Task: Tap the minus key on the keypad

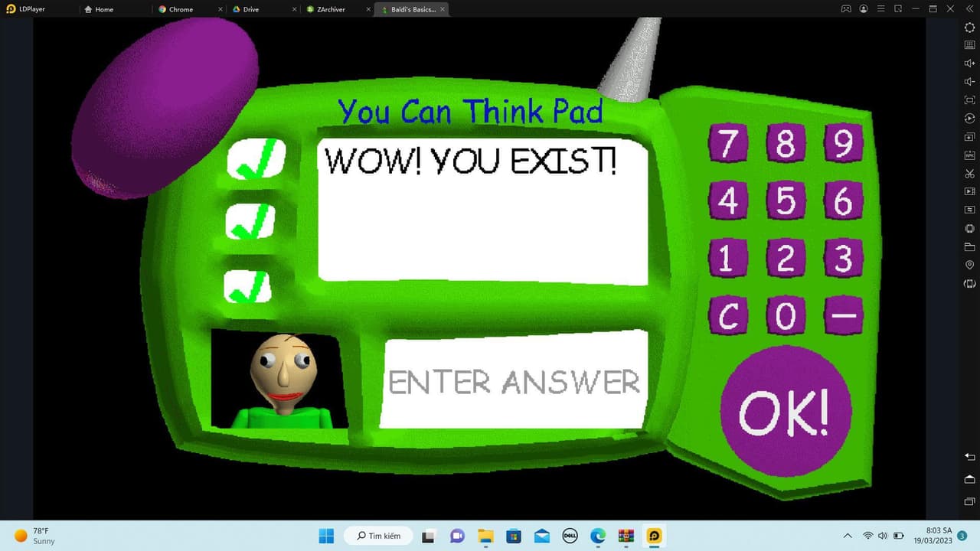Action: pyautogui.click(x=843, y=315)
